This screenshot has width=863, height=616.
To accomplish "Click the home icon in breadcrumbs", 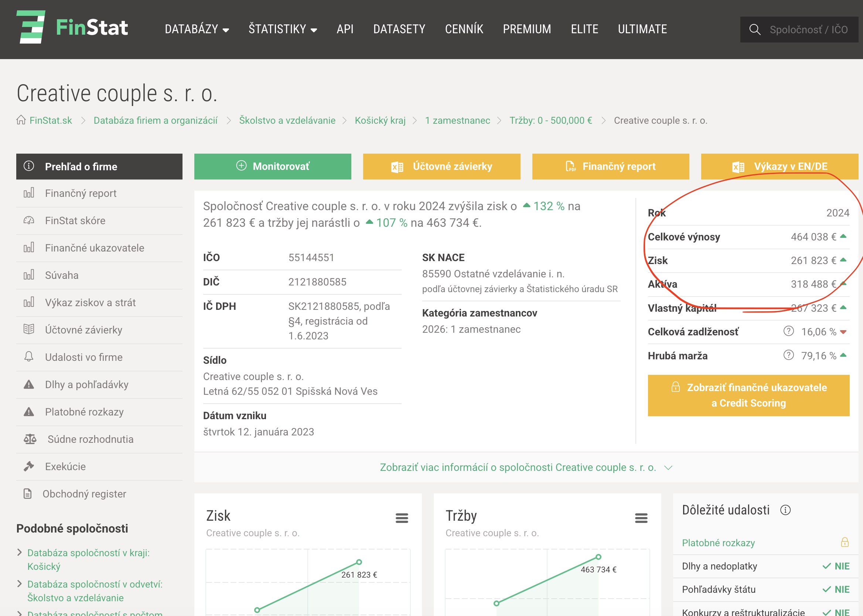I will 21,120.
